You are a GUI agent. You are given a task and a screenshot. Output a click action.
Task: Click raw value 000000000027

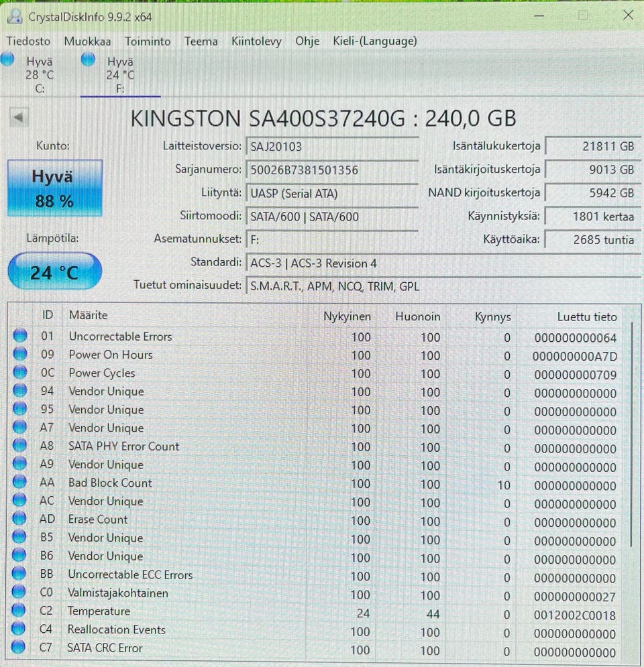(x=575, y=597)
